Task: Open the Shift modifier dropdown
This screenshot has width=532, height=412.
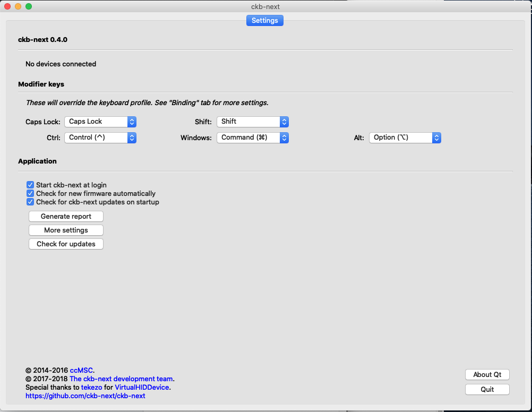Action: click(x=253, y=122)
